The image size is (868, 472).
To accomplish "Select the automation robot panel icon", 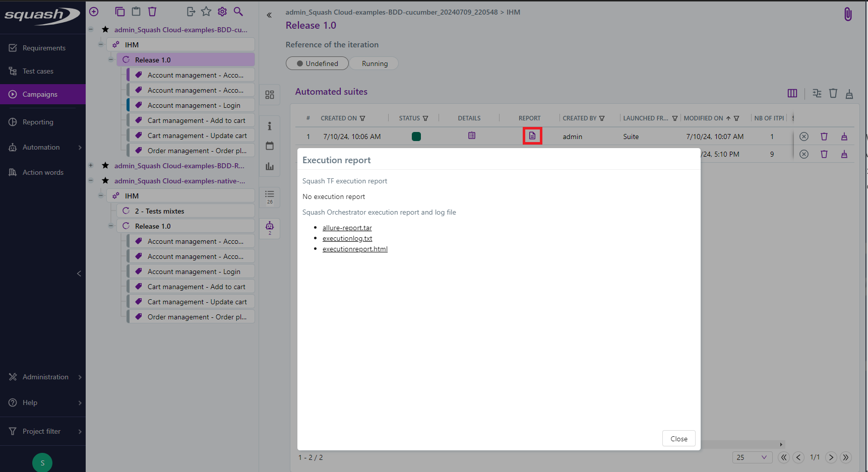I will (x=270, y=228).
